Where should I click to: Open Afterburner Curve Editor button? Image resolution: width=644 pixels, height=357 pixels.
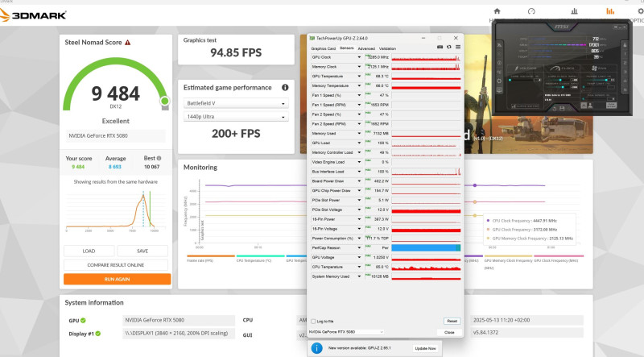[526, 106]
